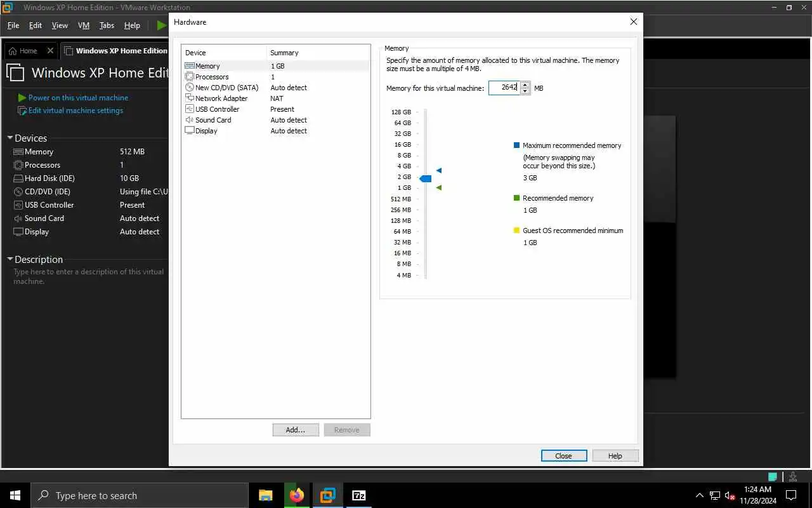This screenshot has height=508, width=812.
Task: Click the Sound Card icon in Devices panel
Action: tap(18, 218)
